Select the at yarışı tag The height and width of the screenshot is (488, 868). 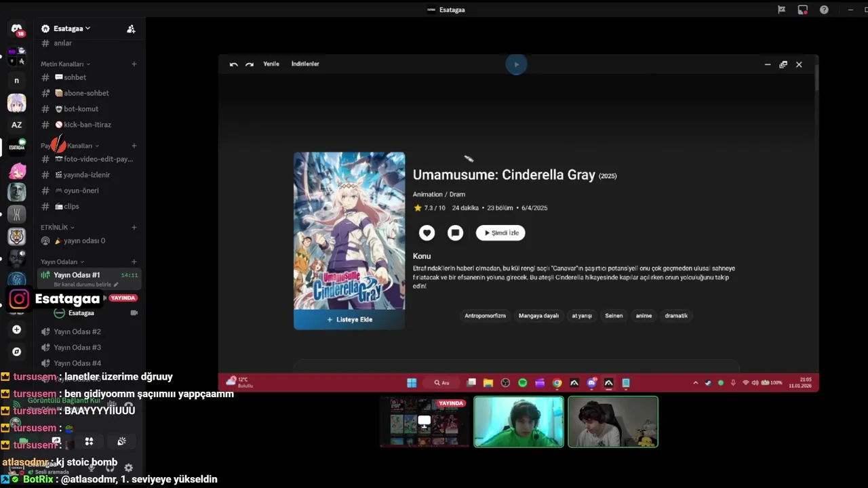tap(582, 316)
